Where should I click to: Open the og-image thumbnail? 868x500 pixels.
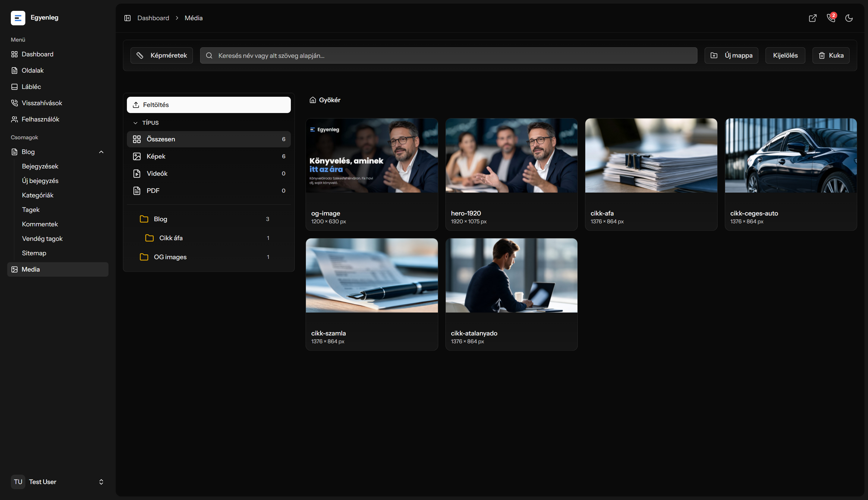coord(372,156)
